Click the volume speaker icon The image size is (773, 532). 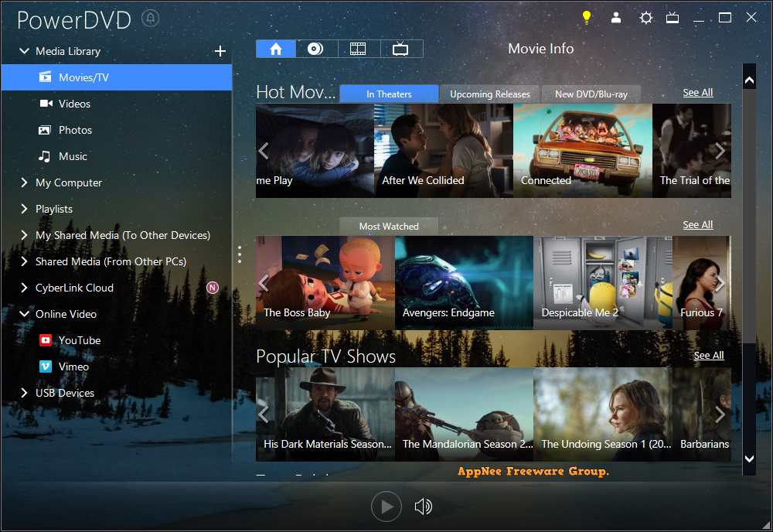pos(424,506)
